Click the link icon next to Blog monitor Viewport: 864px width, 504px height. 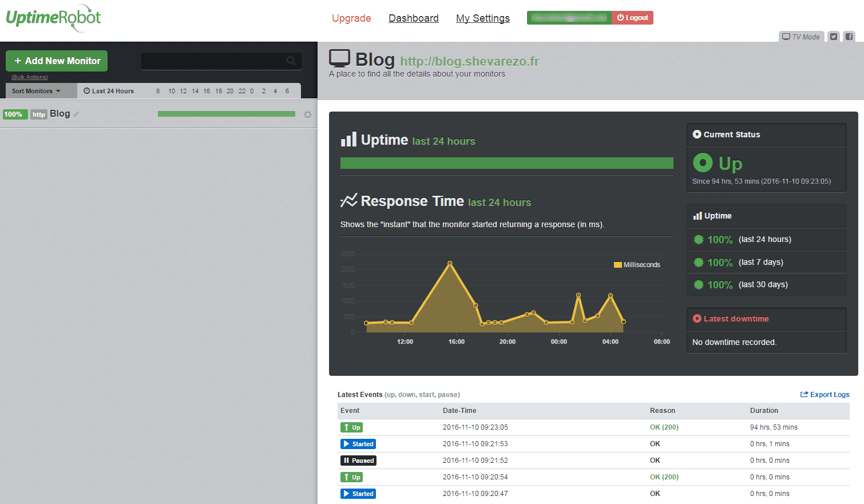[x=76, y=114]
